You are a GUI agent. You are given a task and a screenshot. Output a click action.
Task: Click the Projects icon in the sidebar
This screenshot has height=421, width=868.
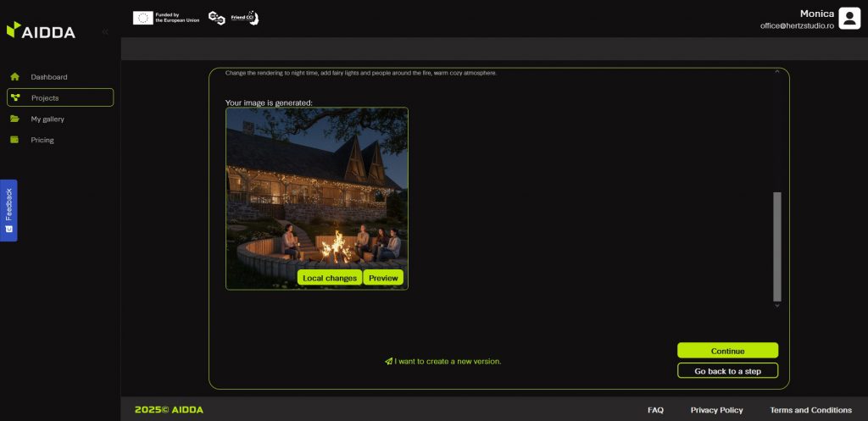click(15, 98)
